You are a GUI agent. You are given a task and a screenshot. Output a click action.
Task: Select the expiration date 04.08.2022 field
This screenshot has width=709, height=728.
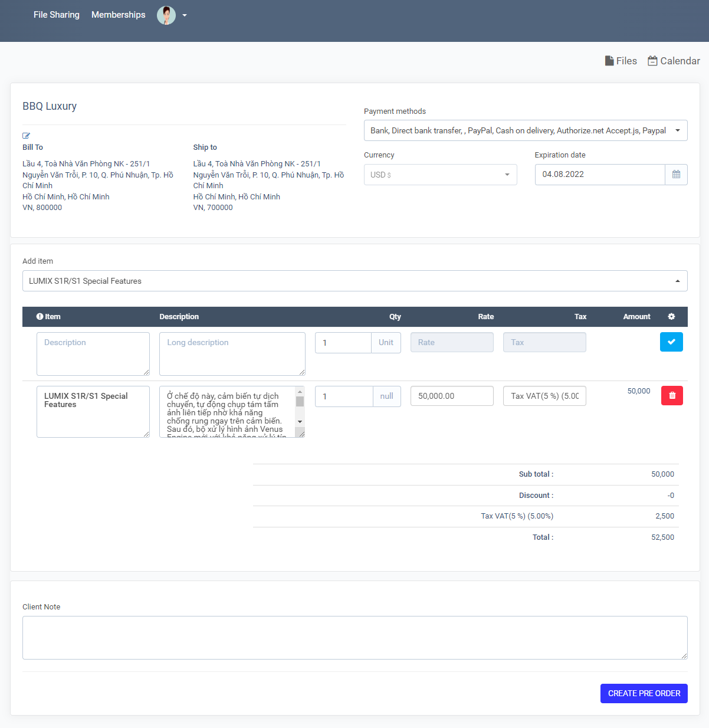(x=600, y=174)
